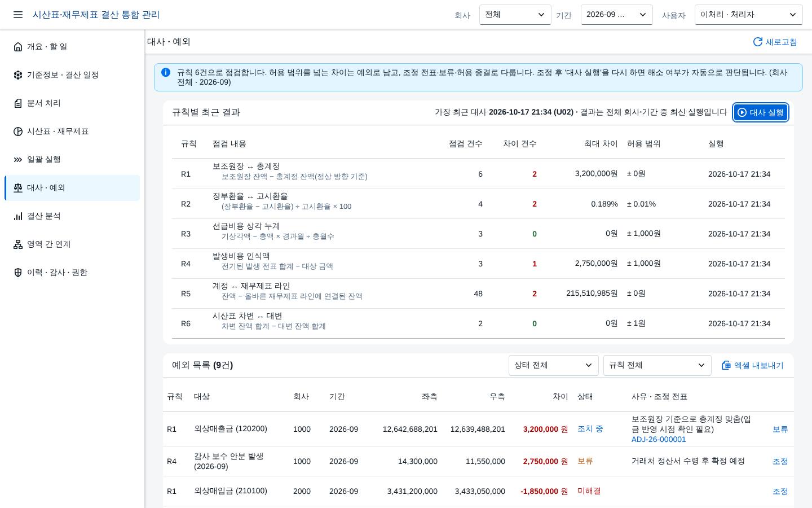812x508 pixels.
Task: Click the pie chart icon beside 시산표 · 재무제표
Action: click(18, 132)
